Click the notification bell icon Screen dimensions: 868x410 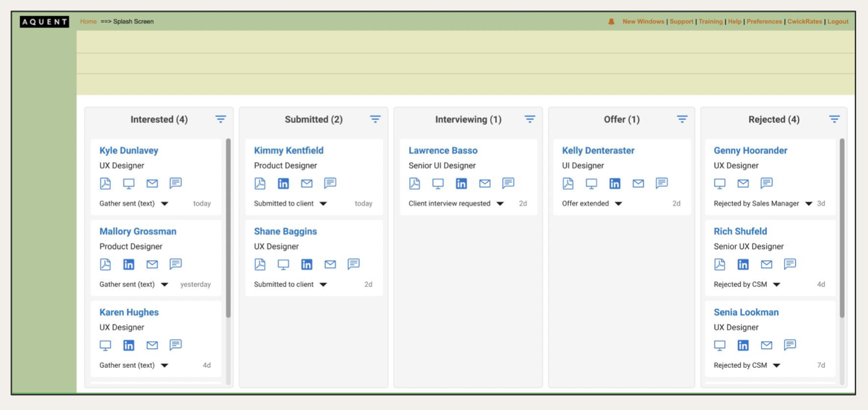click(611, 21)
